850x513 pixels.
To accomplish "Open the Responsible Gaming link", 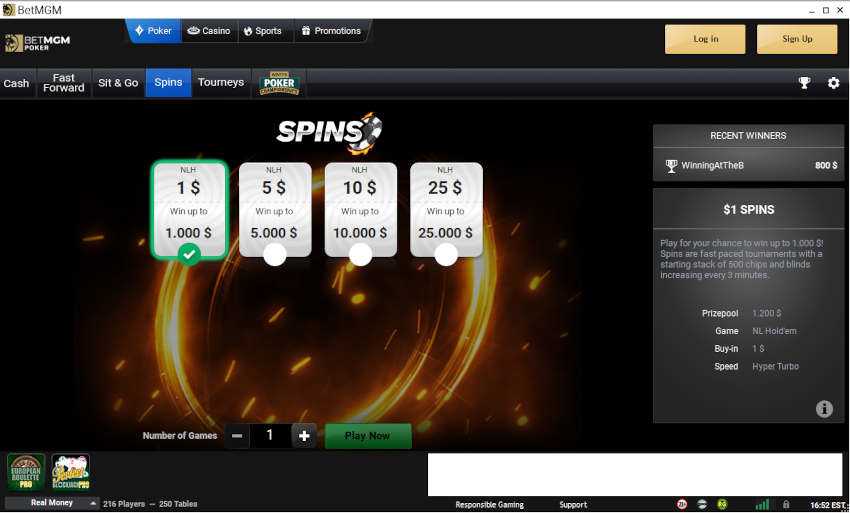I will 490,505.
